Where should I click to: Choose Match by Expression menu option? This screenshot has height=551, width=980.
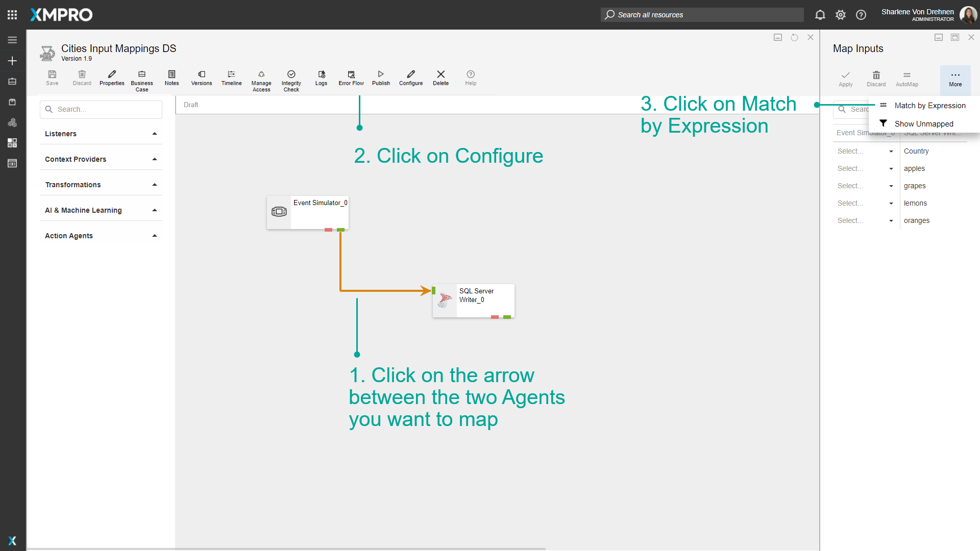point(929,106)
